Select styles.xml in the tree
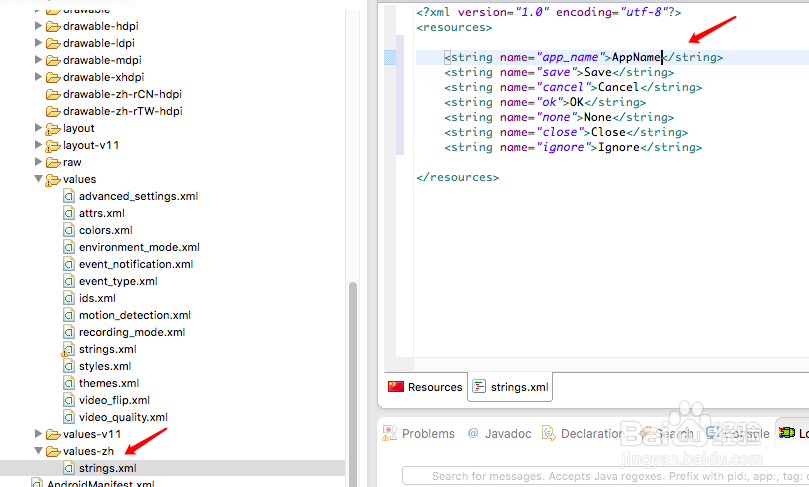Screen dimensions: 809x487 (105, 366)
